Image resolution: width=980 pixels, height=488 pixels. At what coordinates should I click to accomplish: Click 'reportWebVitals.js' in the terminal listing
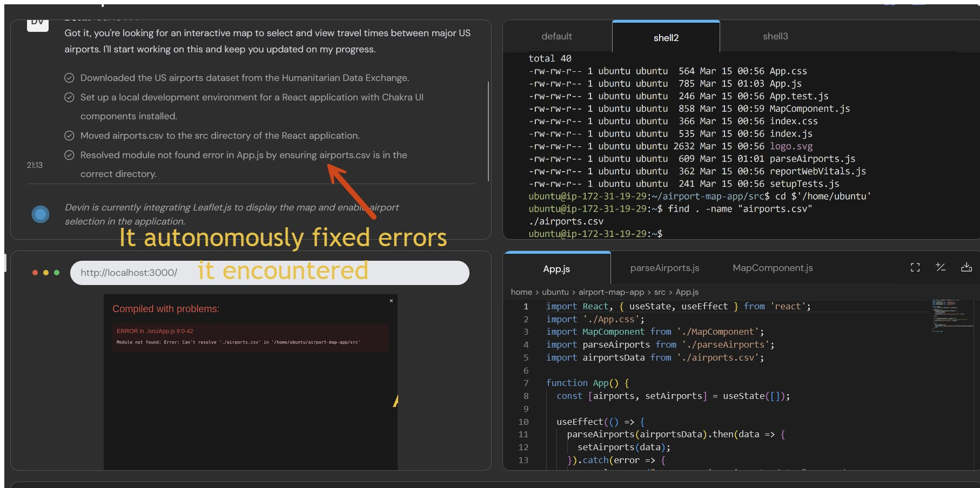[818, 171]
